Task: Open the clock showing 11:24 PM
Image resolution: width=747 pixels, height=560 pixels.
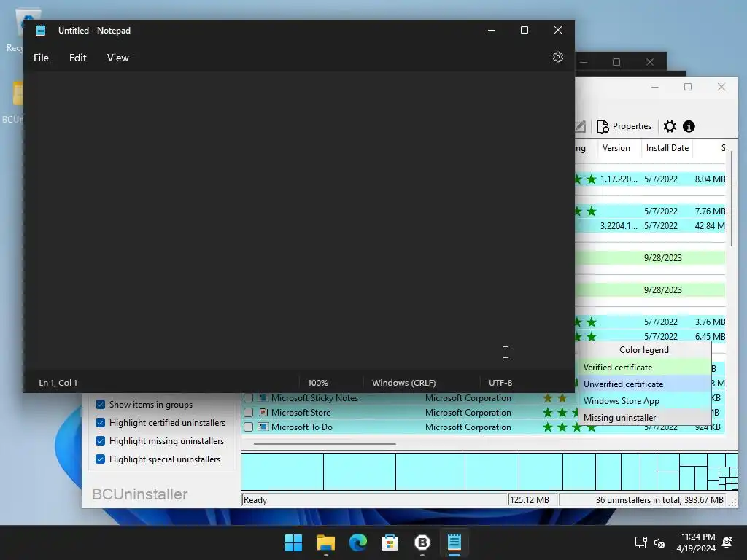Action: pos(695,542)
